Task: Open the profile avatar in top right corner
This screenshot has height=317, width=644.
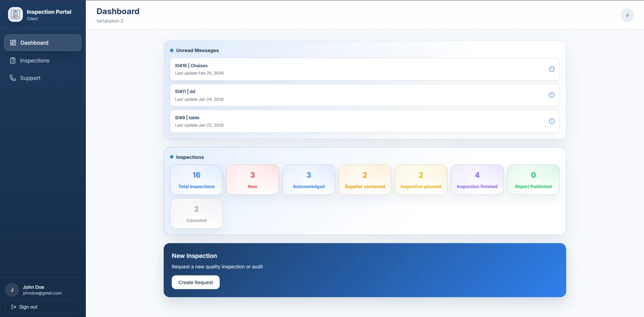Action: (x=627, y=15)
